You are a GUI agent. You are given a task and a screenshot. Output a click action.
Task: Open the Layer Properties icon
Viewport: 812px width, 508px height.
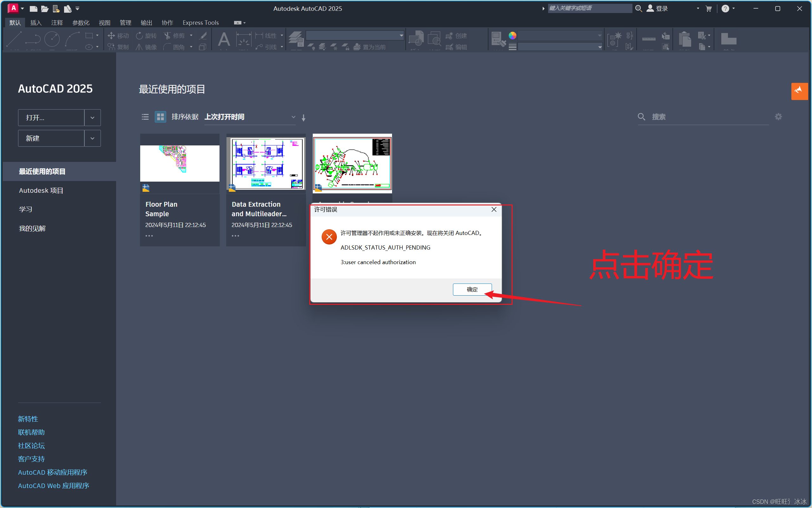(x=296, y=39)
